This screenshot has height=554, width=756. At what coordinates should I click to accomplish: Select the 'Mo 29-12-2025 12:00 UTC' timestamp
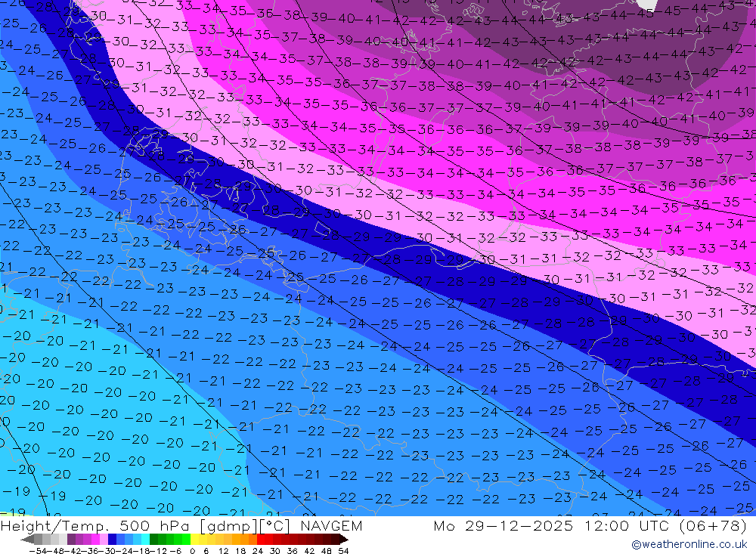[x=551, y=525]
